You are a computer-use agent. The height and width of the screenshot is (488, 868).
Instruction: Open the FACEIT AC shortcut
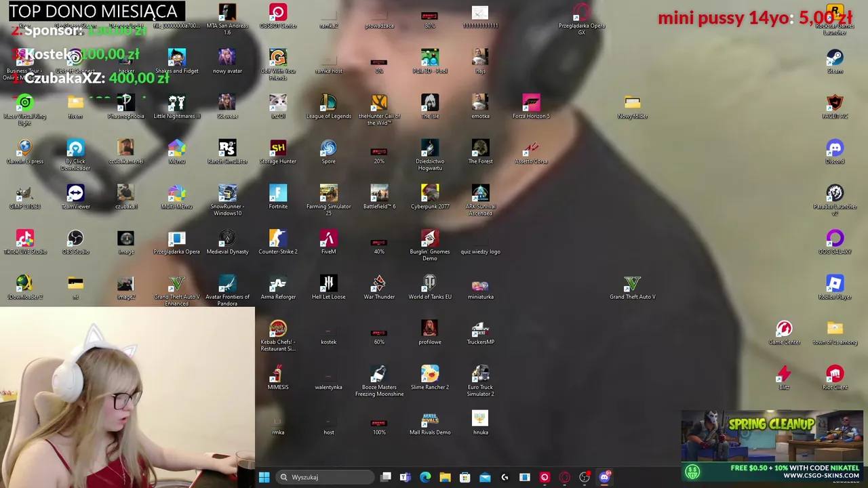tap(835, 103)
